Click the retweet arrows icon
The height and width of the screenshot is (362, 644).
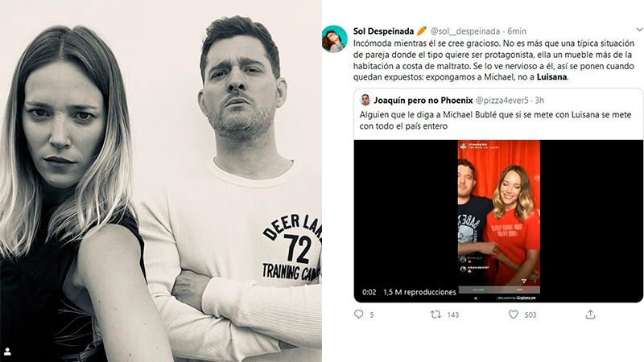coord(436,315)
